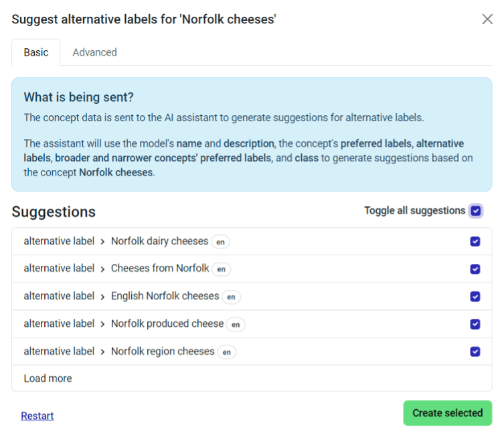
Task: Click the Restart link
Action: coord(37,416)
